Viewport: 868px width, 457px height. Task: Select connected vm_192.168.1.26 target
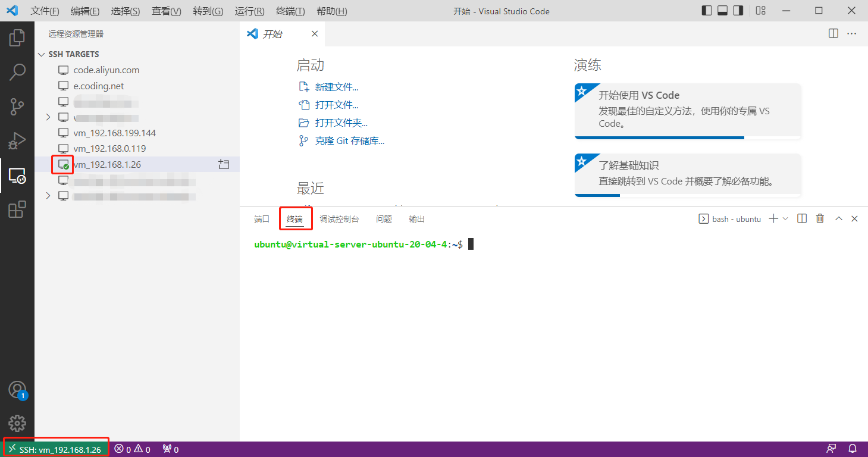107,164
